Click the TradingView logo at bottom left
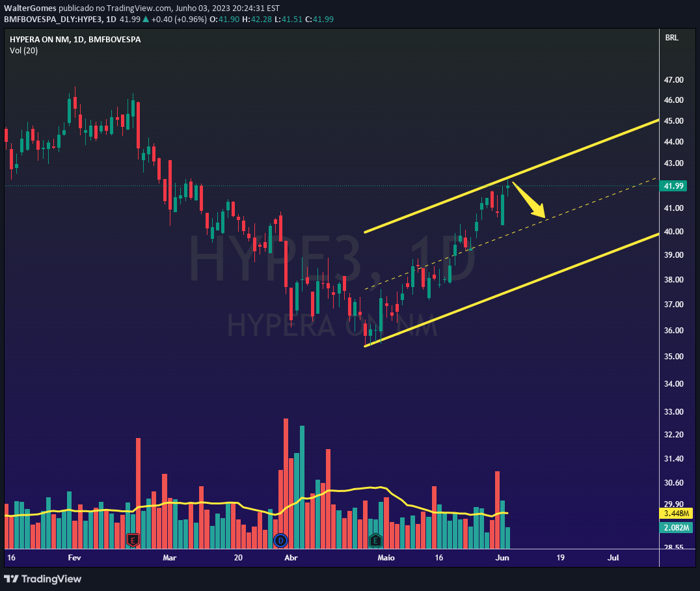Image resolution: width=700 pixels, height=591 pixels. click(43, 579)
